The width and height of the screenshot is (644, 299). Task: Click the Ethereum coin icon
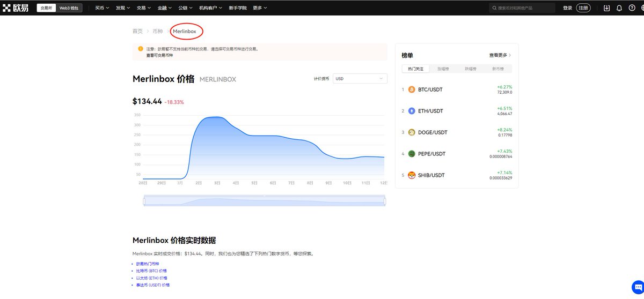pos(412,111)
